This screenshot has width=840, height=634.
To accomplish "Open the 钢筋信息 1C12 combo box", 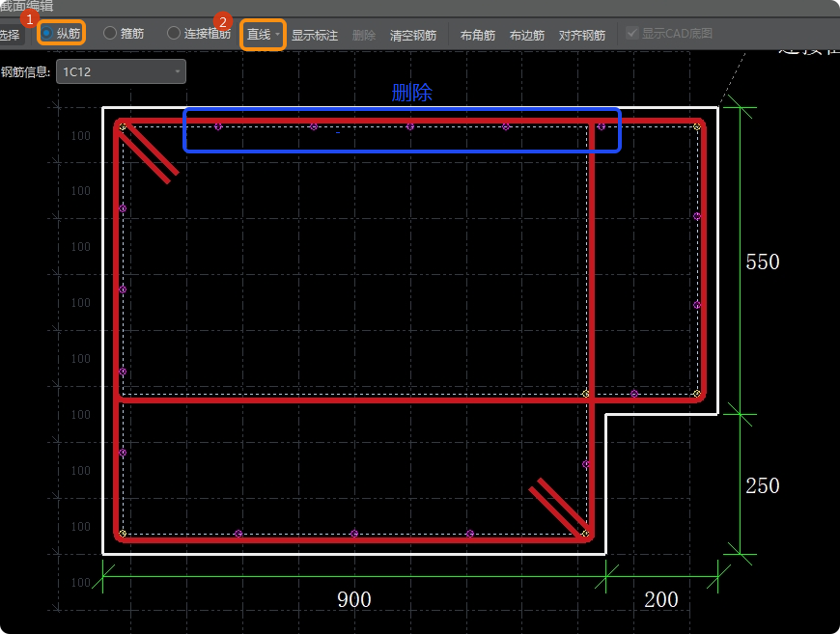I will 121,71.
